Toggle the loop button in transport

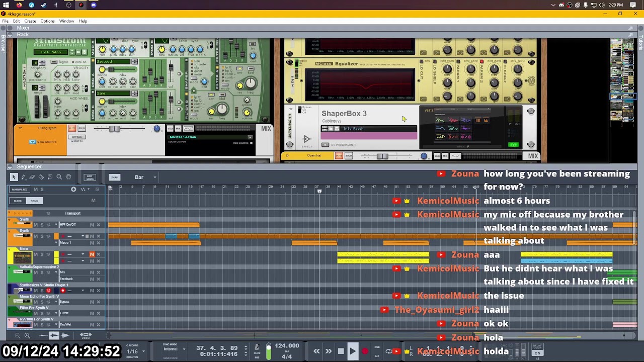pos(388,351)
